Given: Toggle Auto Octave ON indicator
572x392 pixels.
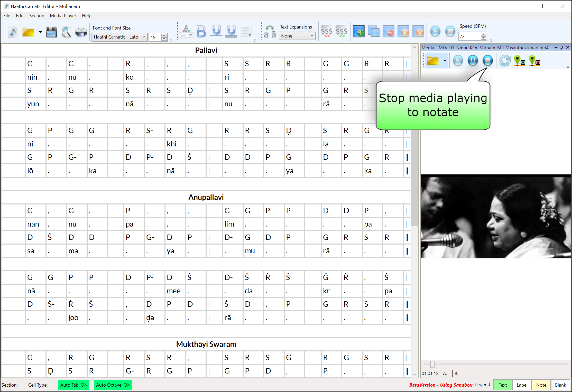Looking at the screenshot, I should coord(113,385).
